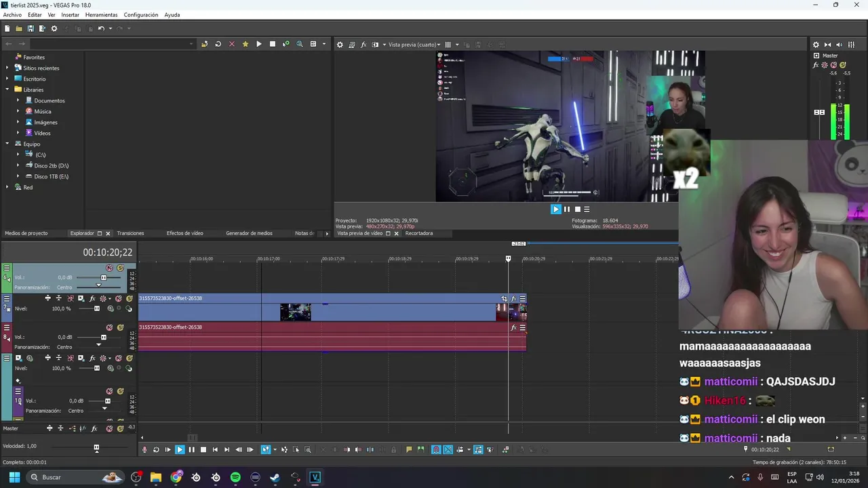Click the video clip thumbnail on track 7

(296, 312)
